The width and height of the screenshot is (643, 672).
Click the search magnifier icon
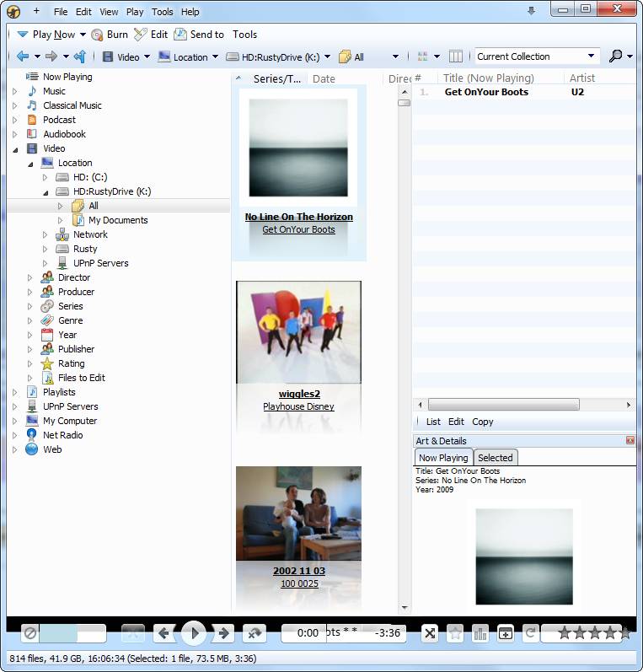click(x=616, y=56)
